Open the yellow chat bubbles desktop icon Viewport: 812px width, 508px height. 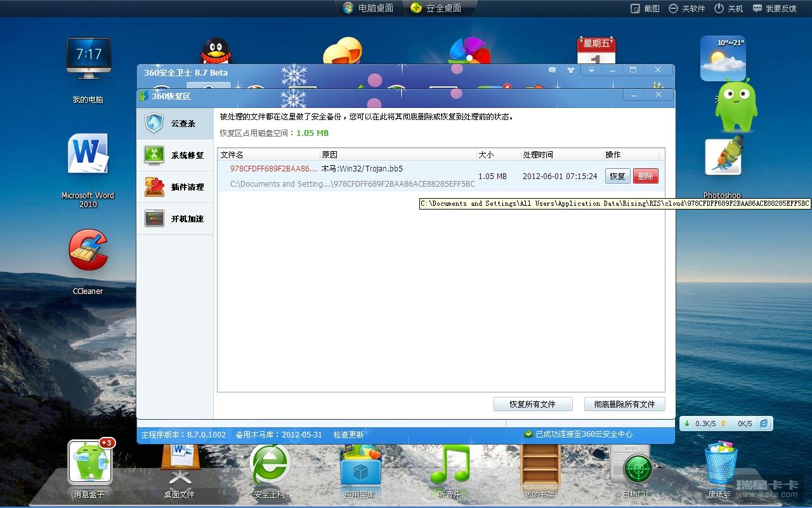[x=343, y=50]
